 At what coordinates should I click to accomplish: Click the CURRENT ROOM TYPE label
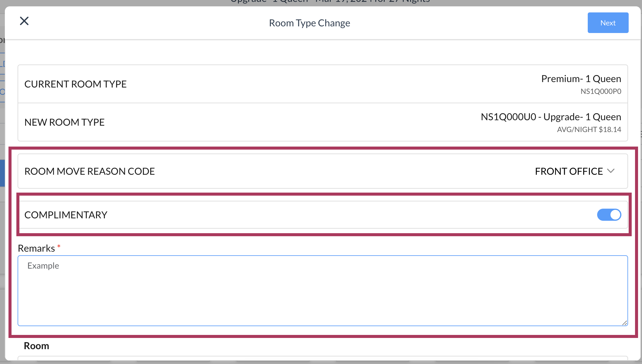pos(75,84)
